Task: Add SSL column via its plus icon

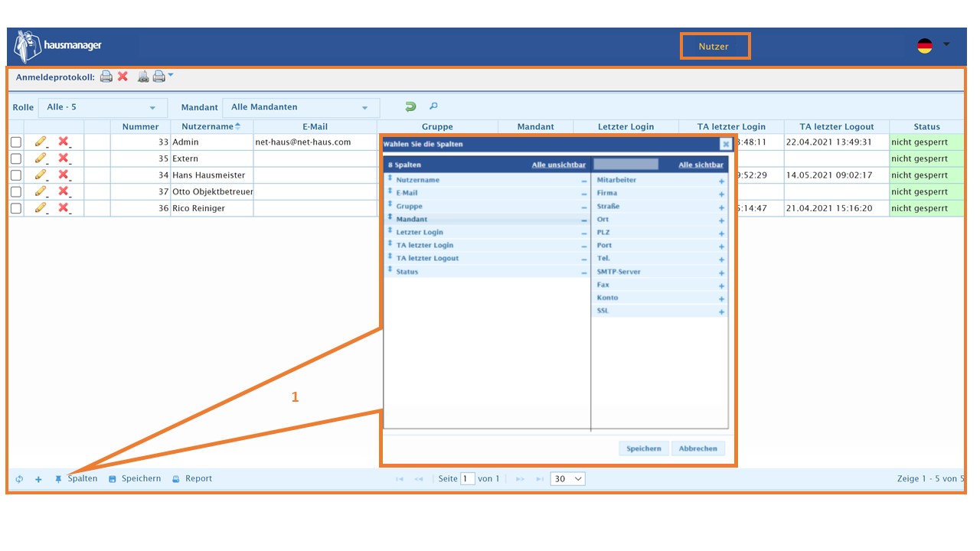Action: pos(721,312)
